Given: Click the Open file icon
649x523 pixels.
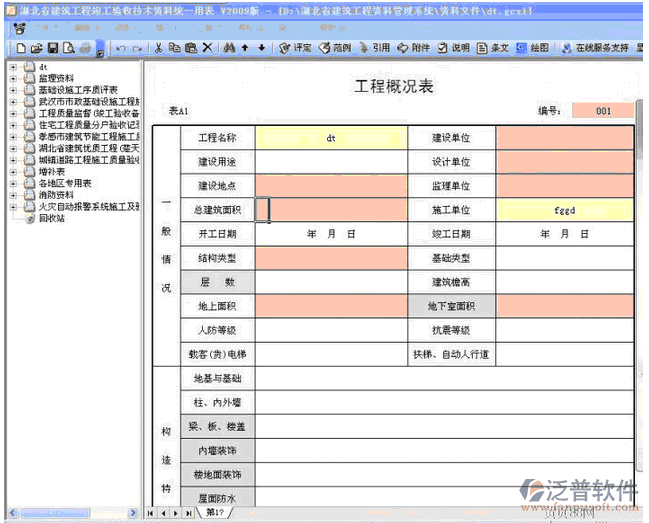Looking at the screenshot, I should (36, 47).
